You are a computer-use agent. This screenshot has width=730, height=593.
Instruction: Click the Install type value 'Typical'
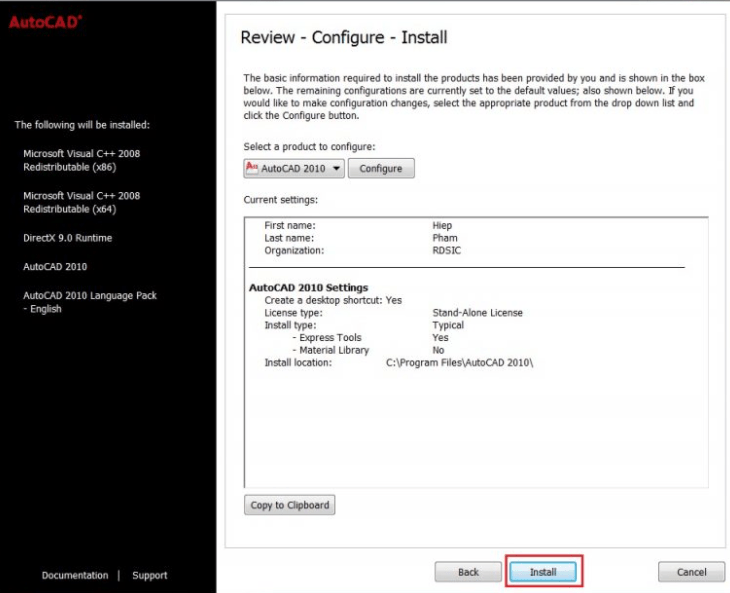click(448, 325)
